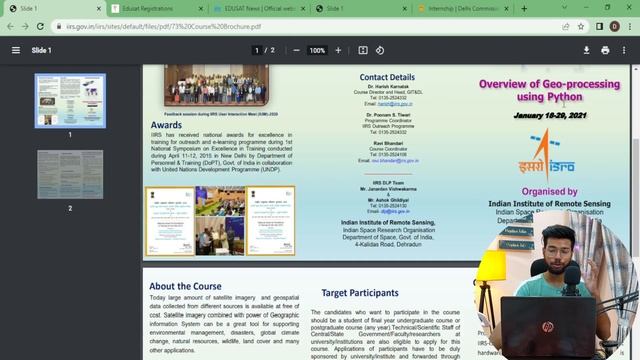Screen dimensions: 640x360
Task: Click the PDF title Slide 1 in toolbar
Action: (x=42, y=50)
